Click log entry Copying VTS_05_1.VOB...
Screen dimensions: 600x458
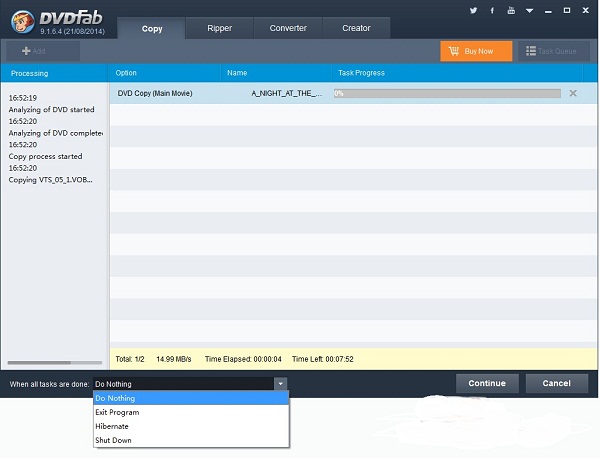tap(51, 180)
